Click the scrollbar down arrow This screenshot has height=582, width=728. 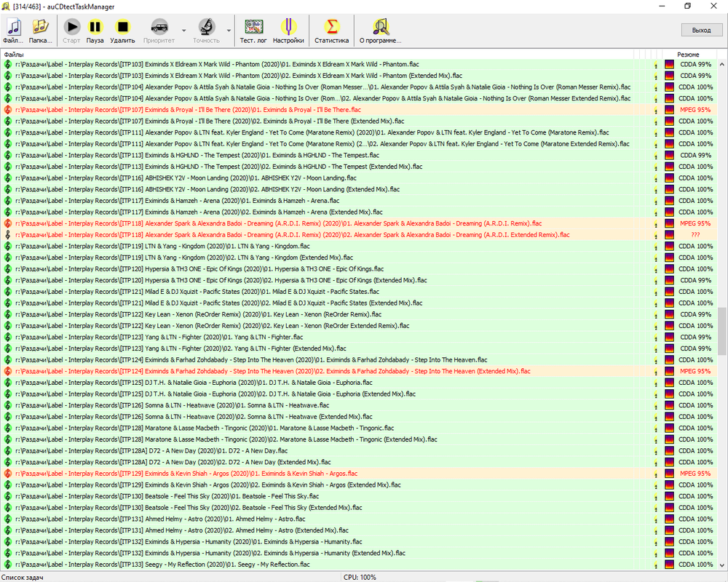tap(722, 565)
